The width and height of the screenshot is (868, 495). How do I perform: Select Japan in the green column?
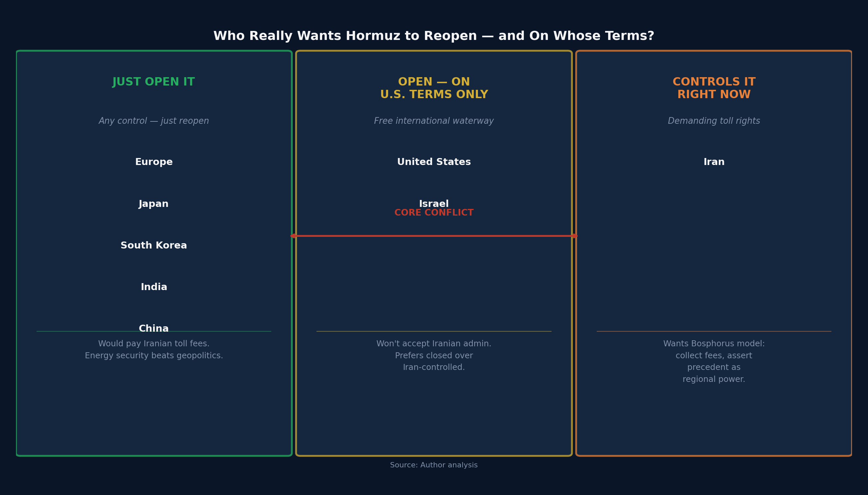(154, 204)
